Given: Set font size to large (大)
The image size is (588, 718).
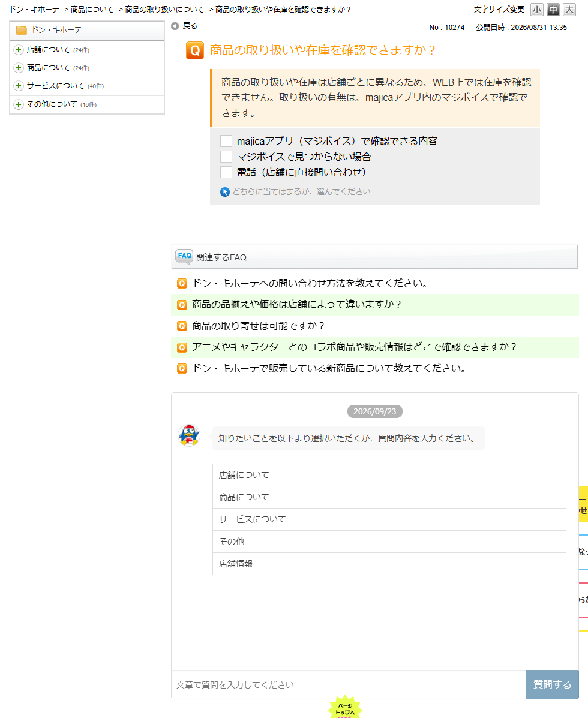Looking at the screenshot, I should pos(569,9).
